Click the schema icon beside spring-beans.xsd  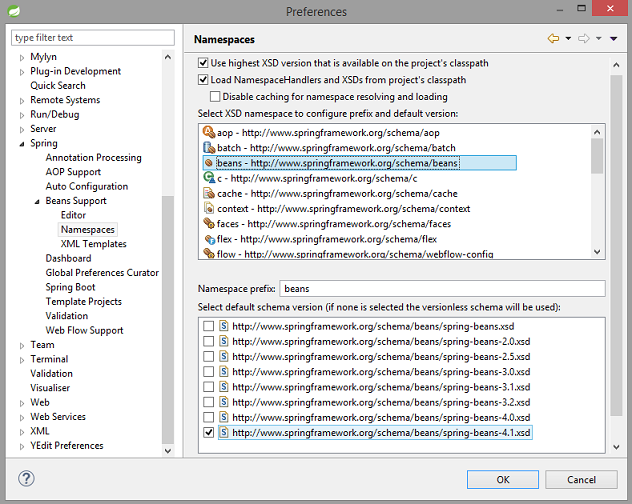click(224, 326)
